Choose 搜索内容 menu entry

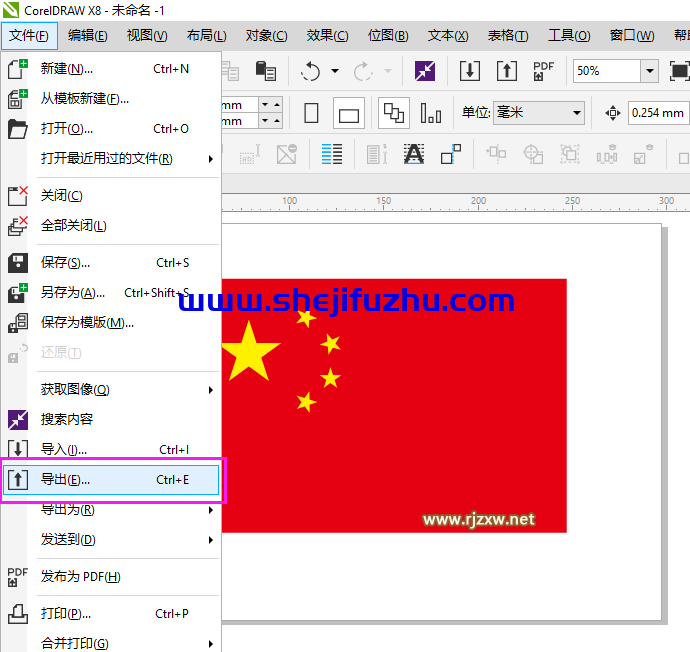point(111,419)
